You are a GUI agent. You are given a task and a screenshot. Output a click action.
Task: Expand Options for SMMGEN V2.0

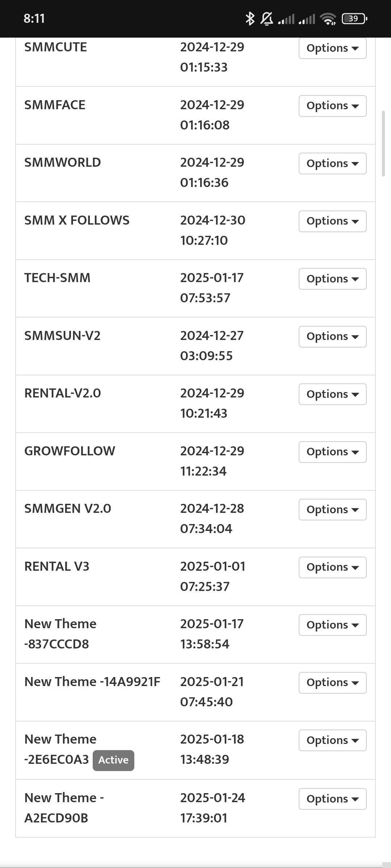(332, 510)
